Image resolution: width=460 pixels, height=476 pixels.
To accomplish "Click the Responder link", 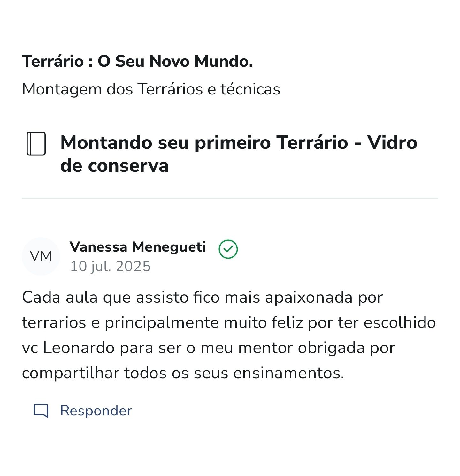I will point(96,411).
